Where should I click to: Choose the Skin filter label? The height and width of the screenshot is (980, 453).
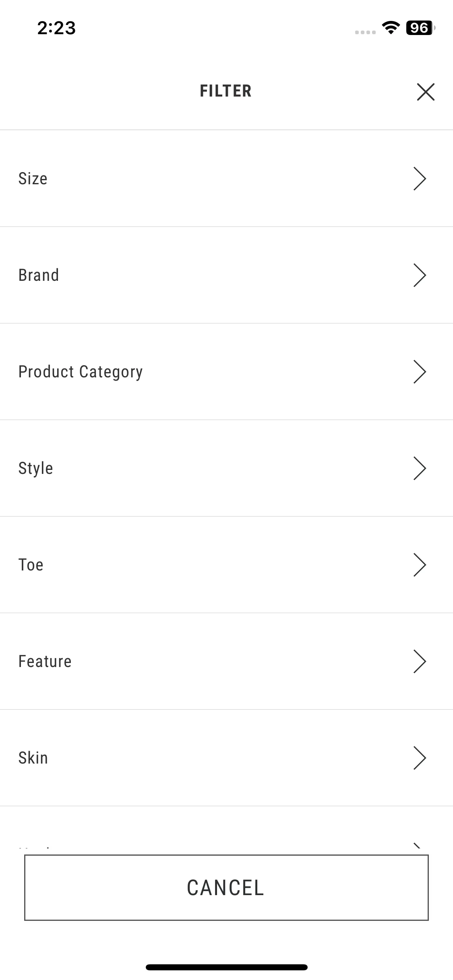33,758
